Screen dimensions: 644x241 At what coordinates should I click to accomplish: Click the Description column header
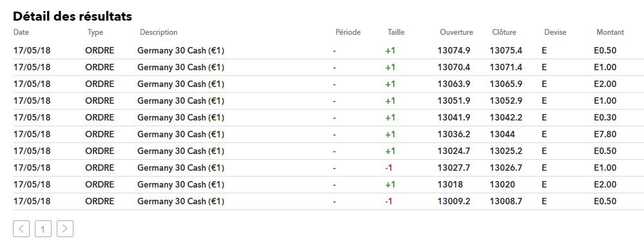point(159,32)
